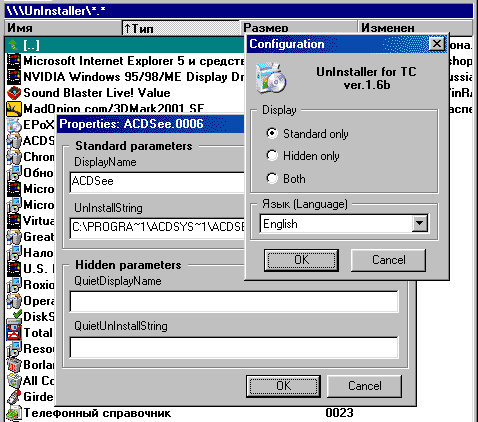This screenshot has height=422, width=478.
Task: Select the Sound Blaster Live! Value row
Action: tap(125, 93)
